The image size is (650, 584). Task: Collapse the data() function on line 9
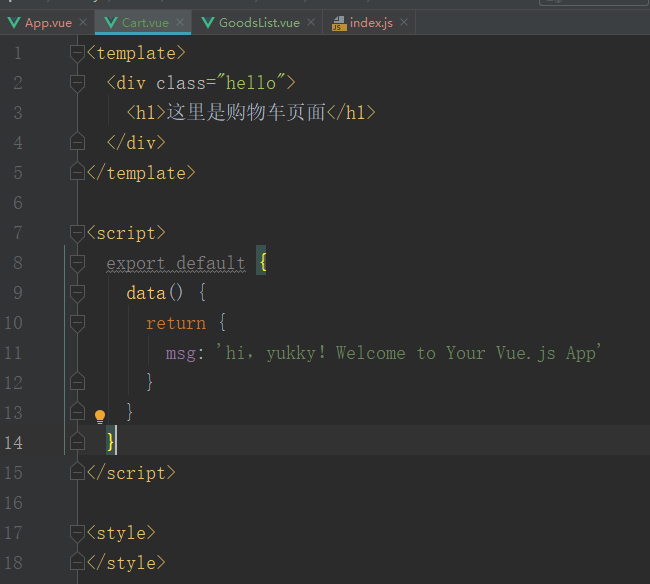77,293
